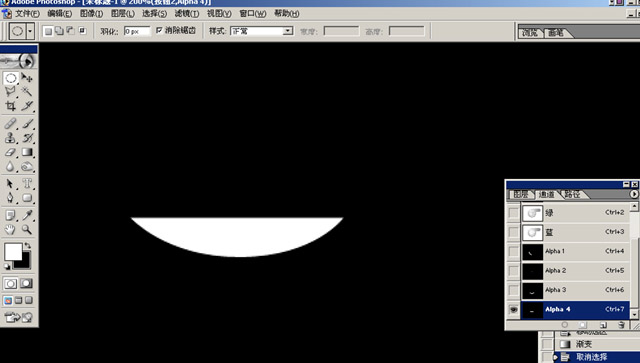Select the Hand tool
This screenshot has height=363, width=640.
pos(10,229)
